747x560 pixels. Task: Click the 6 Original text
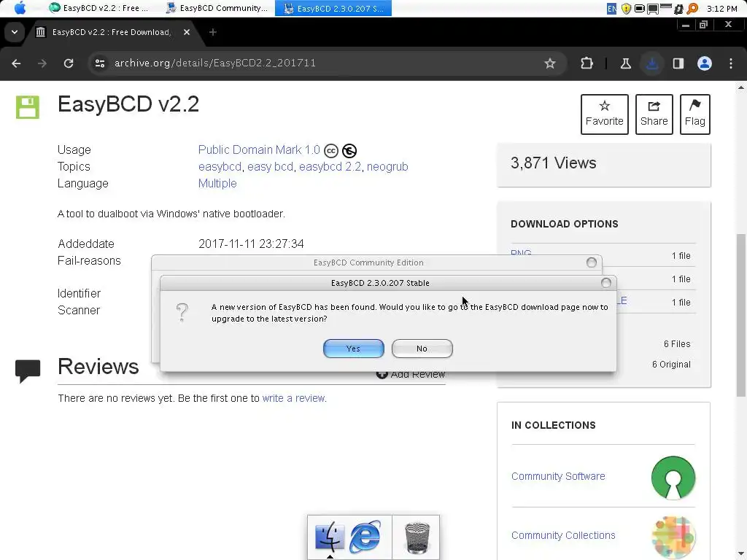click(671, 365)
